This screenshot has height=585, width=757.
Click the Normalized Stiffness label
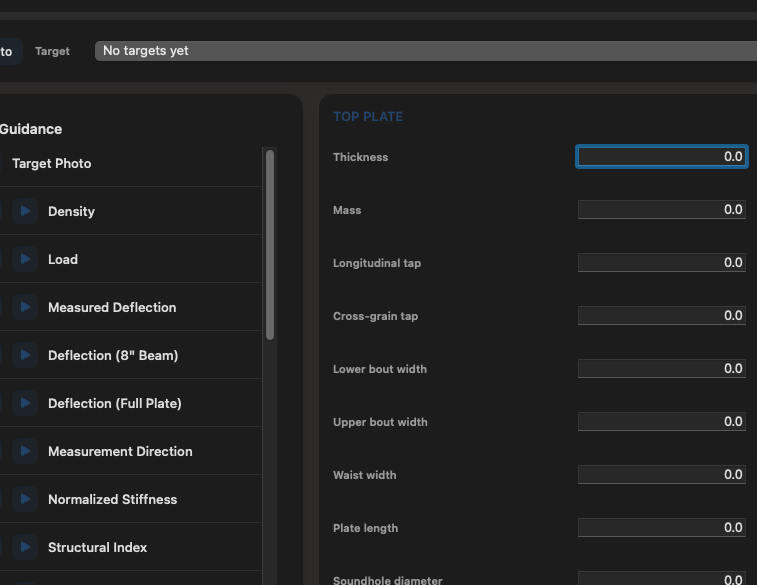[x=112, y=499]
